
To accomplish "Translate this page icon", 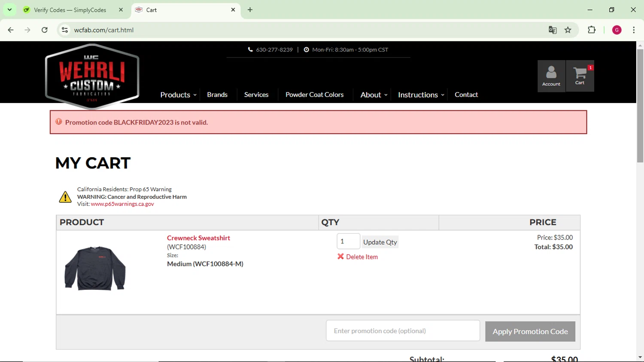I will [x=553, y=30].
